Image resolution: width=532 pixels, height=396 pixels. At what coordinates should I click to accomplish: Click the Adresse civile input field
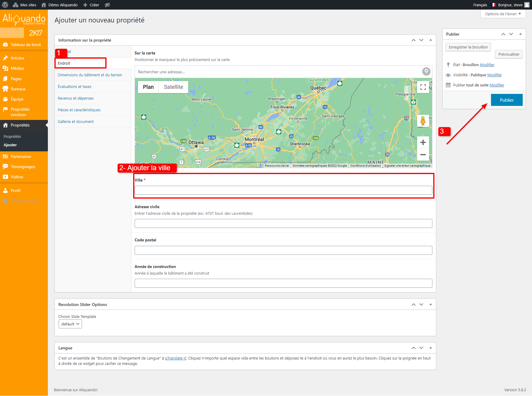click(x=283, y=223)
